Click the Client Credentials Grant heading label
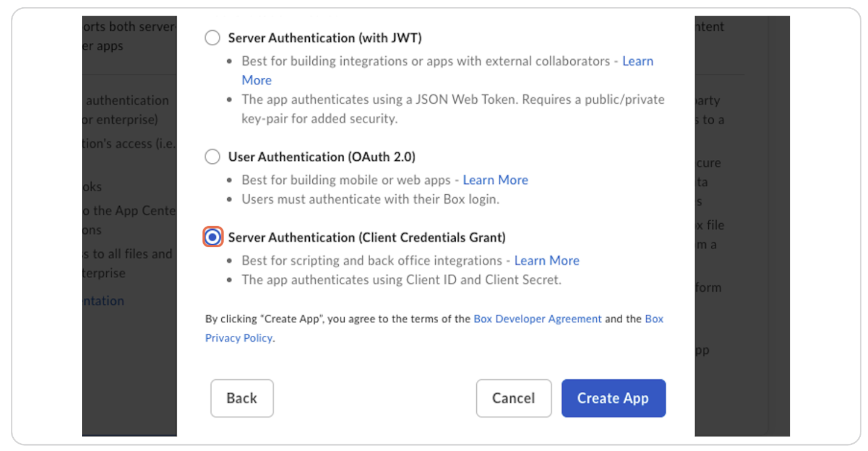The width and height of the screenshot is (868, 451). 366,237
